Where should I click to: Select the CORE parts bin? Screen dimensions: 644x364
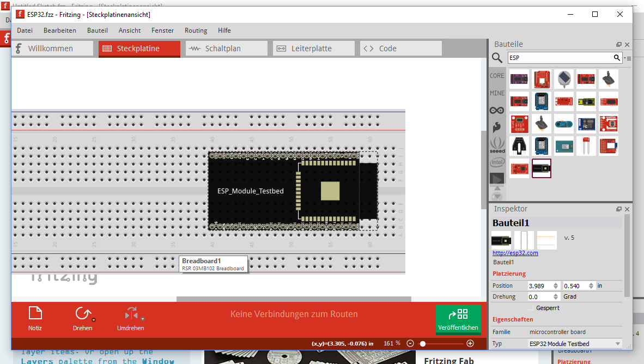497,76
